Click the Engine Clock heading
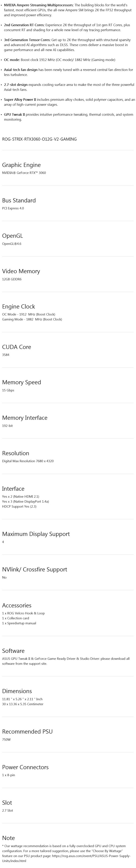 click(x=19, y=306)
